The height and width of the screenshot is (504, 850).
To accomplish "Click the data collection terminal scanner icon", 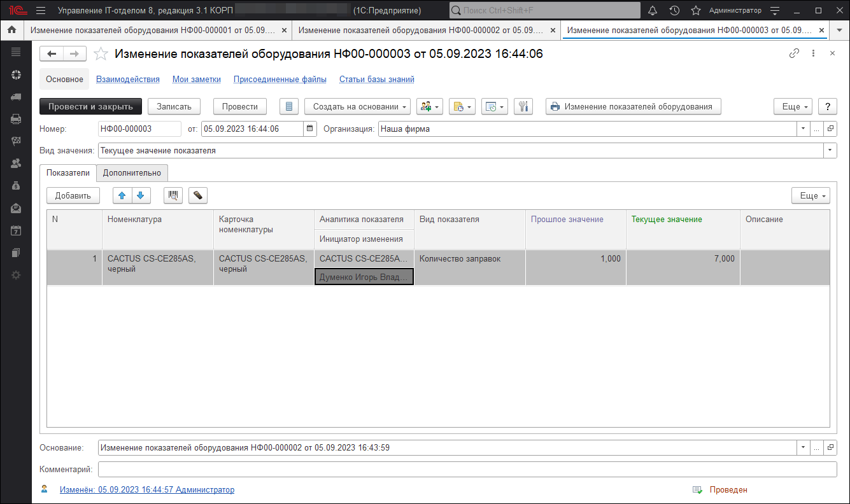I will [198, 195].
